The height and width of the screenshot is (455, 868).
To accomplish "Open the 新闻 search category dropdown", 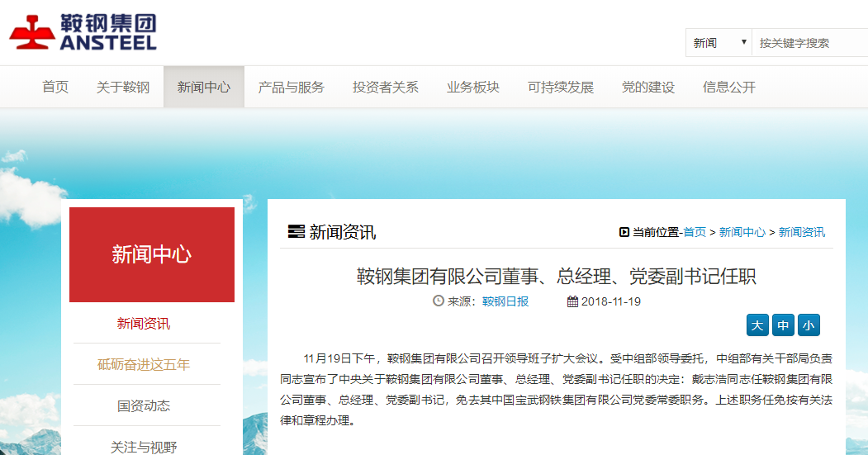I will 719,43.
